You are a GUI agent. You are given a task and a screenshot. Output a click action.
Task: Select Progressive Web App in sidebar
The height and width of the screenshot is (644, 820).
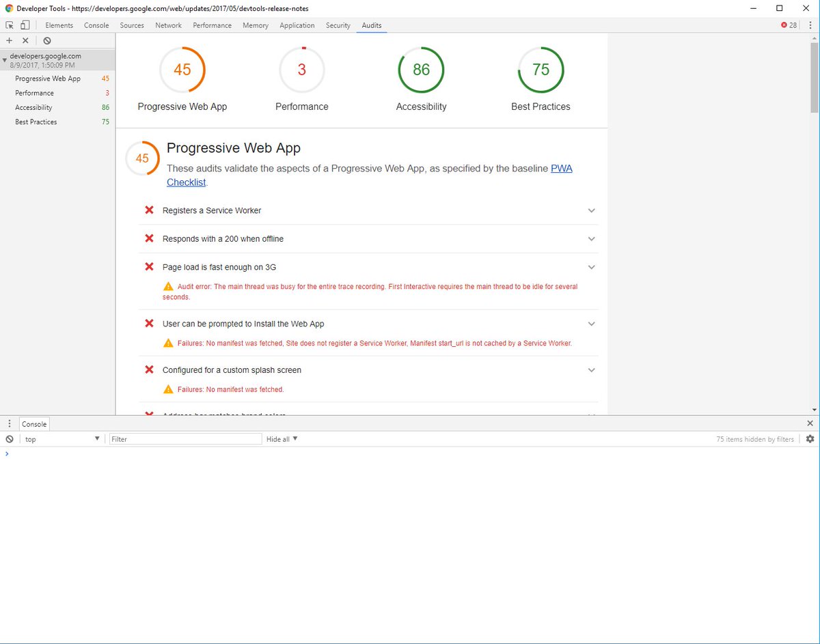(57, 79)
